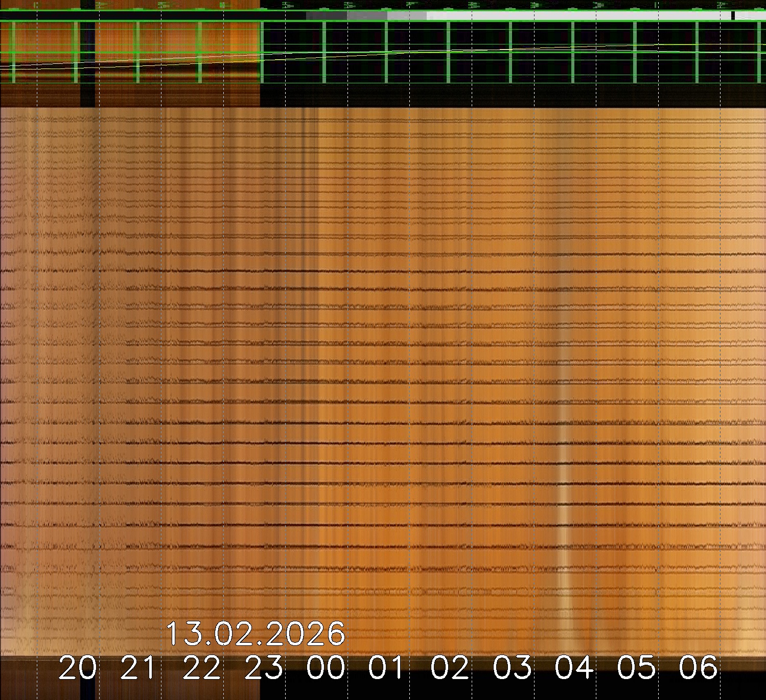Viewport: 766px width, 700px height.
Task: Select the 01 hour label
Action: point(387,668)
